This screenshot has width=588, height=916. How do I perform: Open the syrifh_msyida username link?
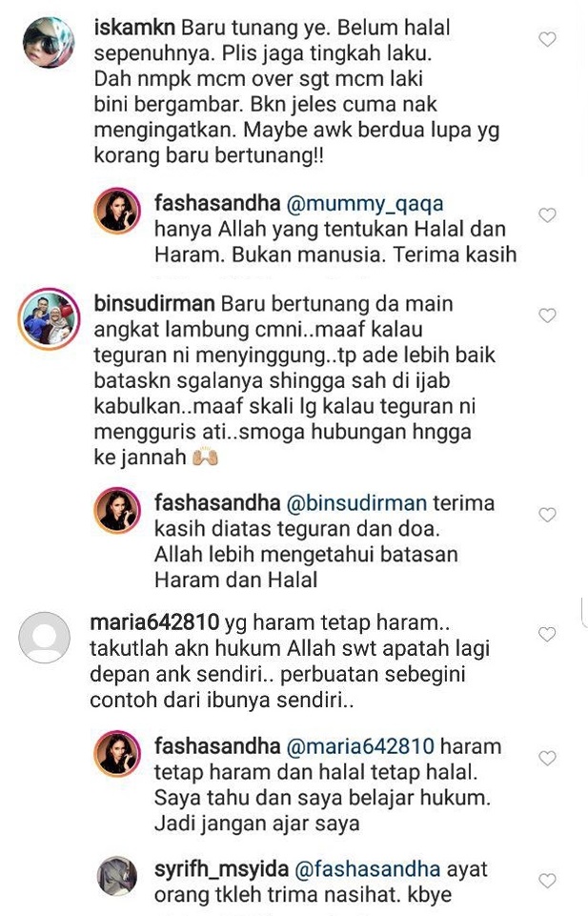tap(221, 869)
